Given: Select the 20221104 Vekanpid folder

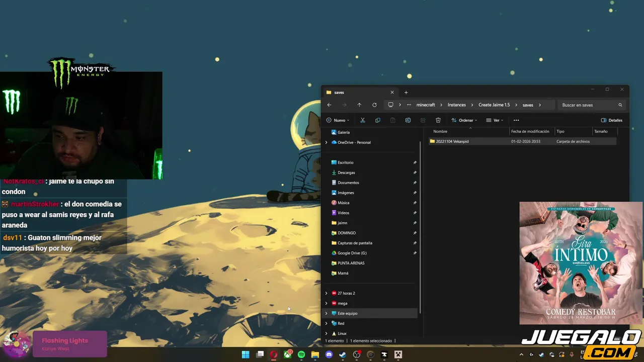Looking at the screenshot, I should coord(522,141).
